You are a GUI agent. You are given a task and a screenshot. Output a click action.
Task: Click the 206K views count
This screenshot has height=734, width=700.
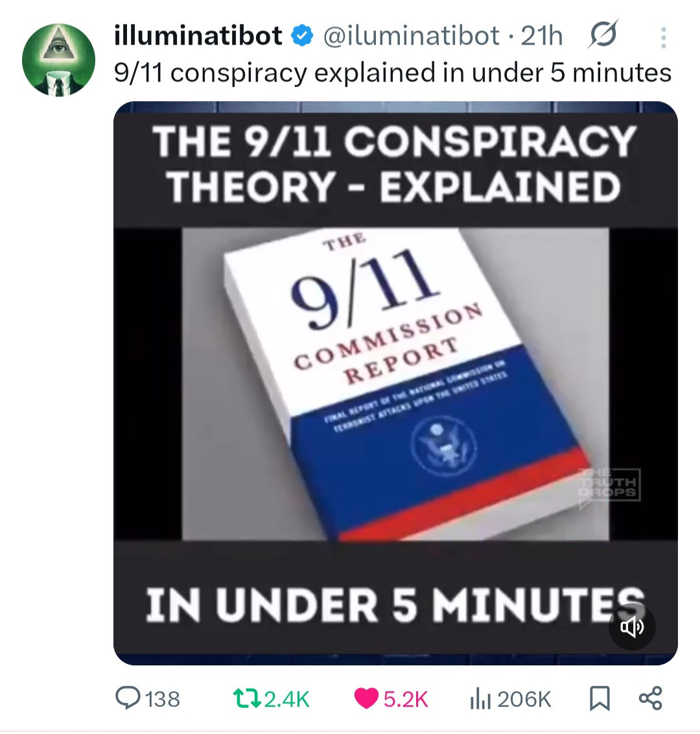point(524,700)
